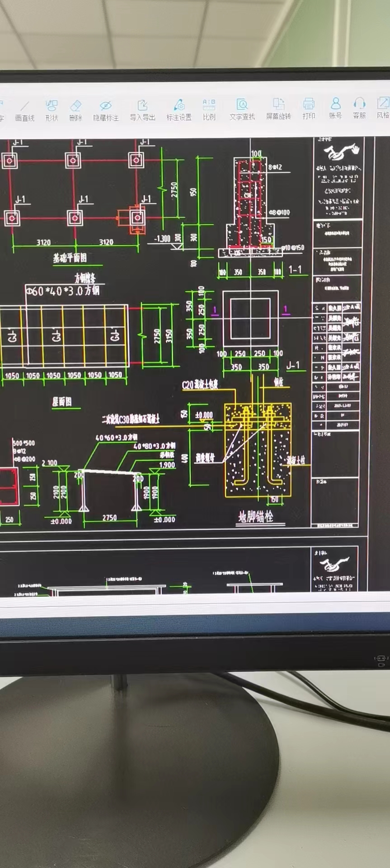
Task: Click the Φ8@100 rebar annotation
Action: pos(279,212)
